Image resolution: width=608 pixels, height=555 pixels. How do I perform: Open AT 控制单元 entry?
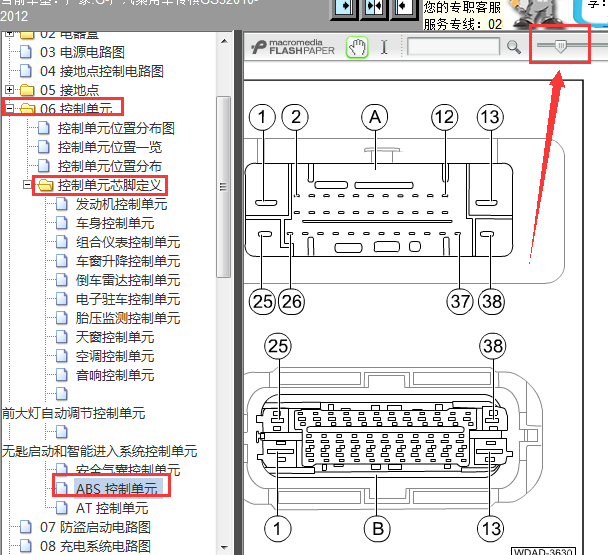tap(112, 508)
